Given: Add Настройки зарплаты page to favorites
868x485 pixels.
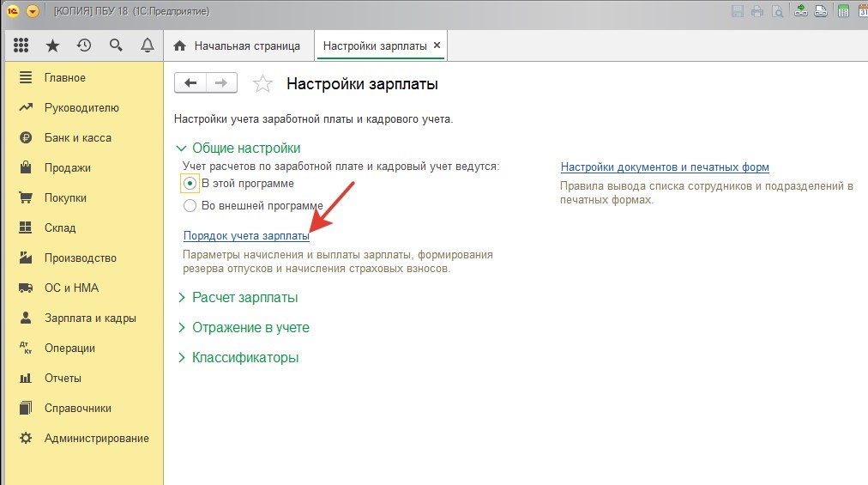Looking at the screenshot, I should tap(262, 83).
